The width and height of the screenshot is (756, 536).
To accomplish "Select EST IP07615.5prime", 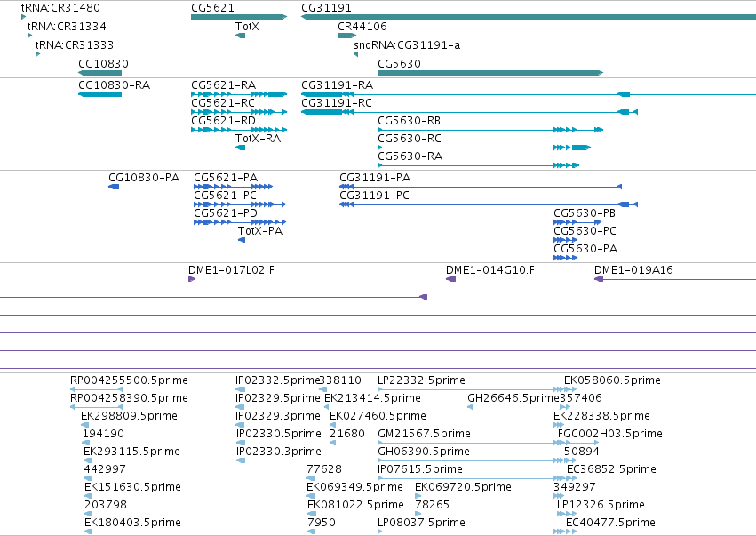I will click(477, 479).
